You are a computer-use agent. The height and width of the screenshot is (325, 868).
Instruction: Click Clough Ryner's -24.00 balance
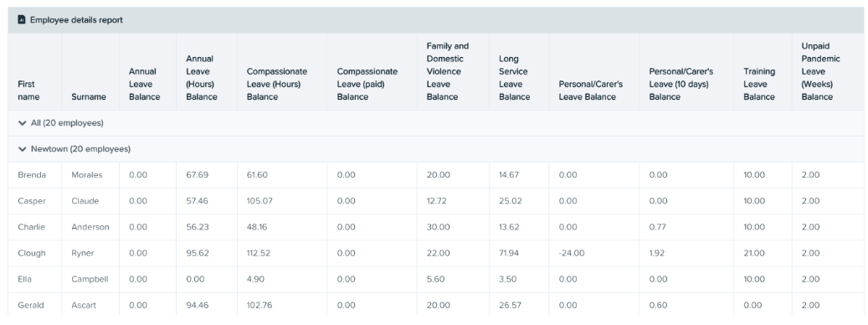pyautogui.click(x=572, y=253)
